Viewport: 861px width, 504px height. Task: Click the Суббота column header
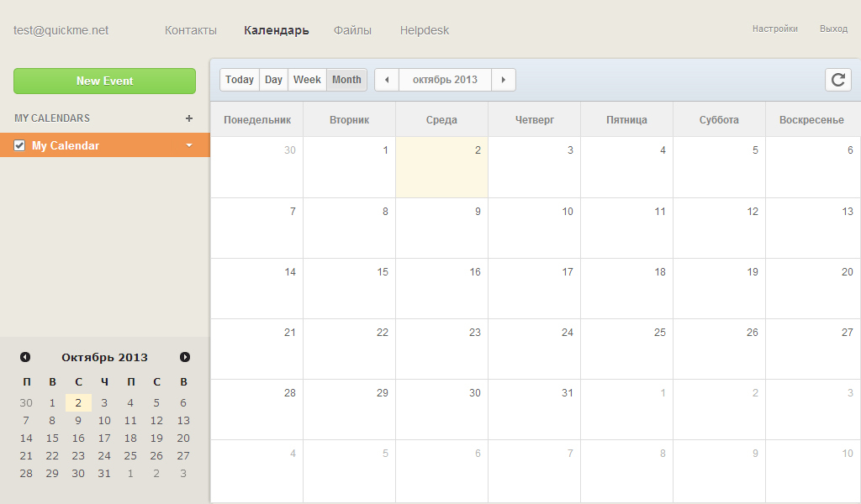point(720,119)
